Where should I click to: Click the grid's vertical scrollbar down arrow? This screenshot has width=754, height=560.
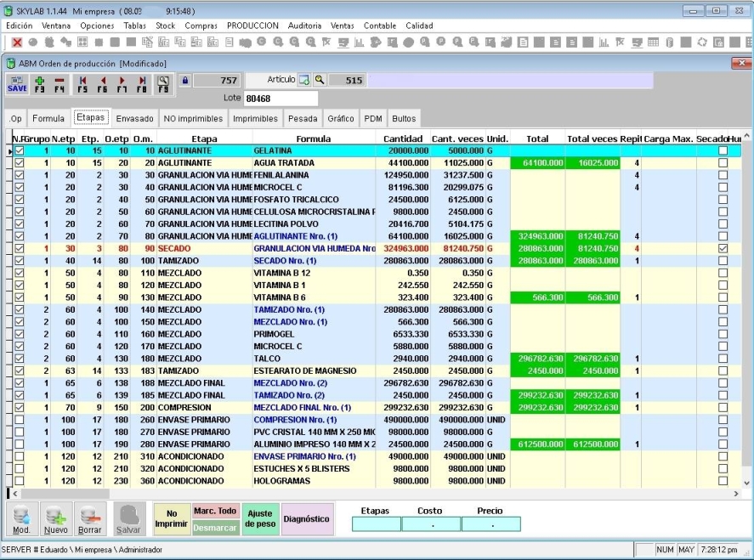746,484
